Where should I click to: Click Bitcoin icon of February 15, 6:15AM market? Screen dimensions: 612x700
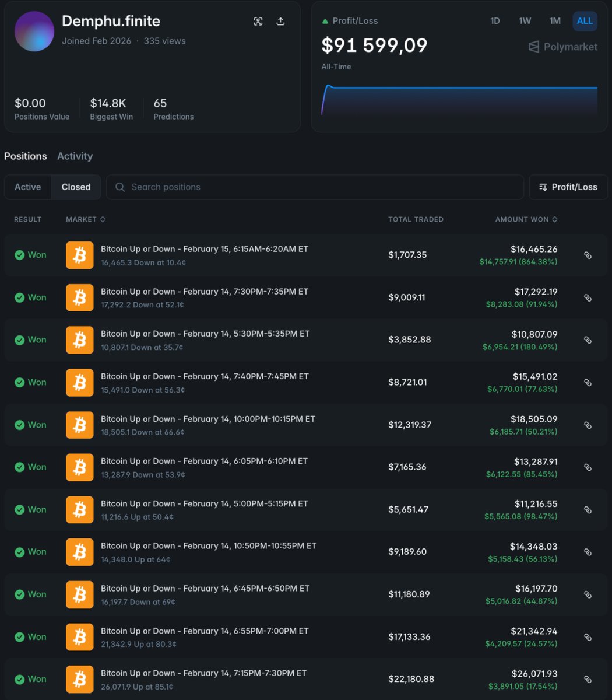pyautogui.click(x=79, y=255)
